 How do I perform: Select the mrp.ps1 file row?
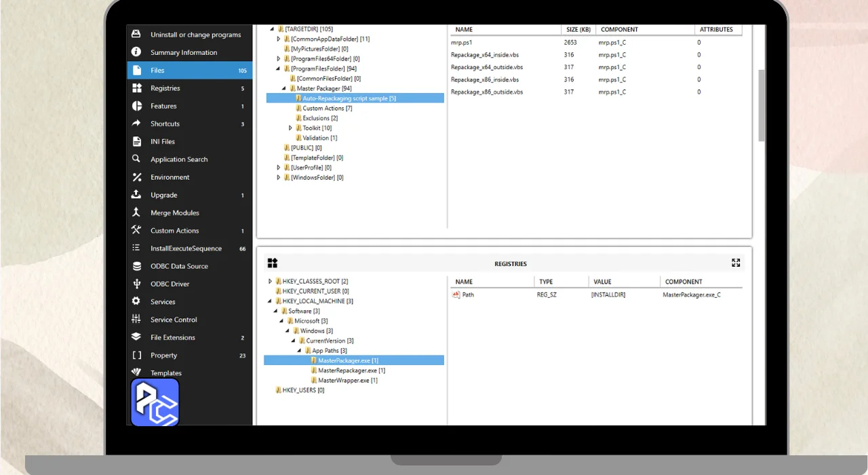pyautogui.click(x=461, y=43)
